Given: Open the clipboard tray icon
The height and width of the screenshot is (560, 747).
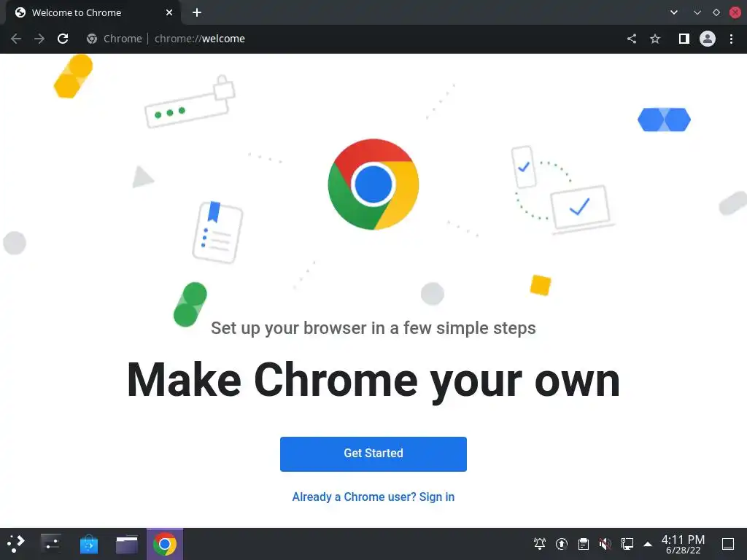Looking at the screenshot, I should click(x=584, y=544).
